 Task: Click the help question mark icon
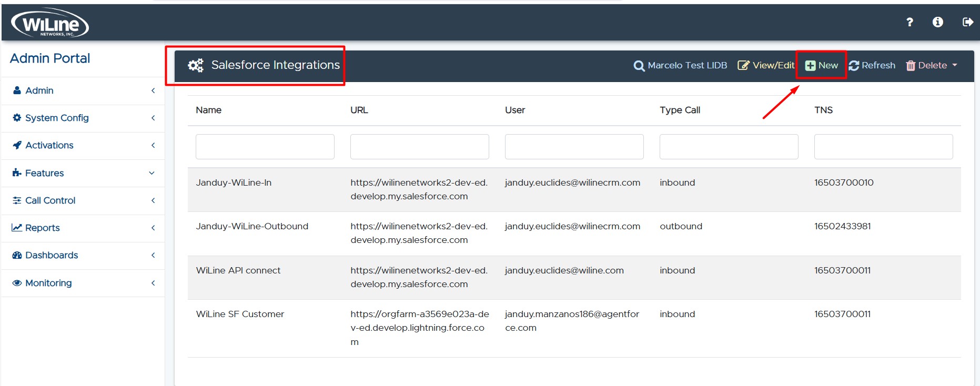point(910,22)
